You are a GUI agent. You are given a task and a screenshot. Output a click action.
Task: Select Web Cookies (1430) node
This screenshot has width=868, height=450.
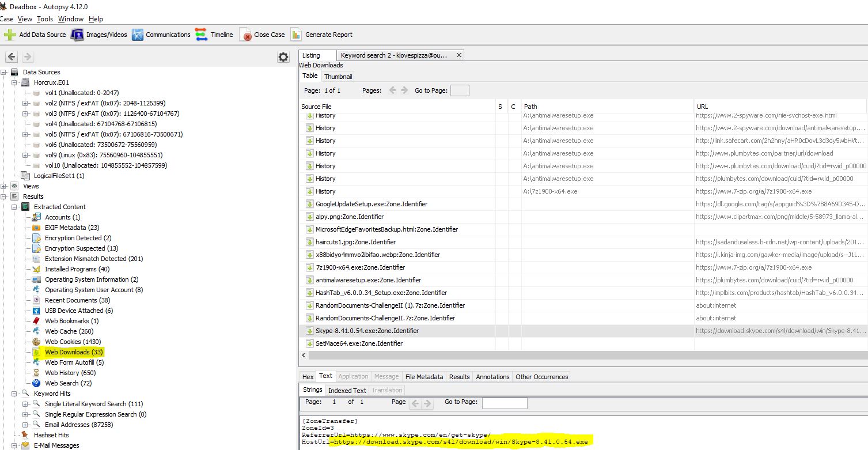point(73,342)
